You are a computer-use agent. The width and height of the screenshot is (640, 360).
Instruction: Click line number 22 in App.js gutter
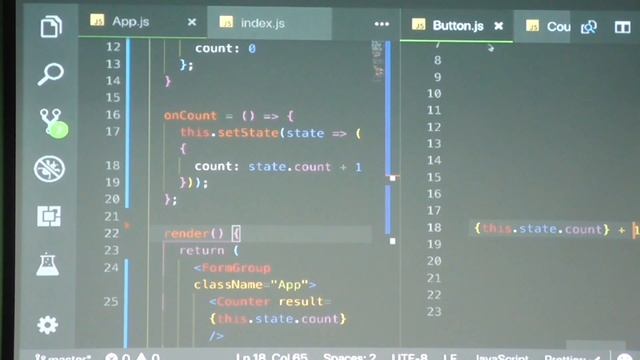pos(111,233)
